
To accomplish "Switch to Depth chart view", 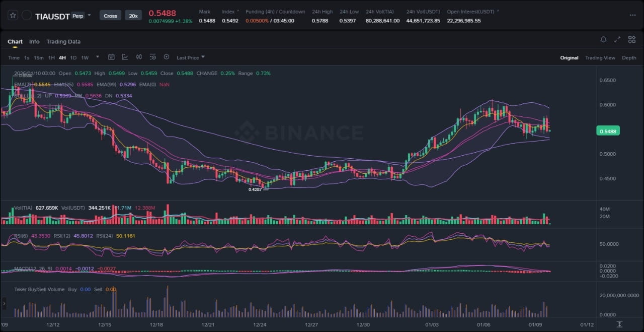I will [x=629, y=58].
